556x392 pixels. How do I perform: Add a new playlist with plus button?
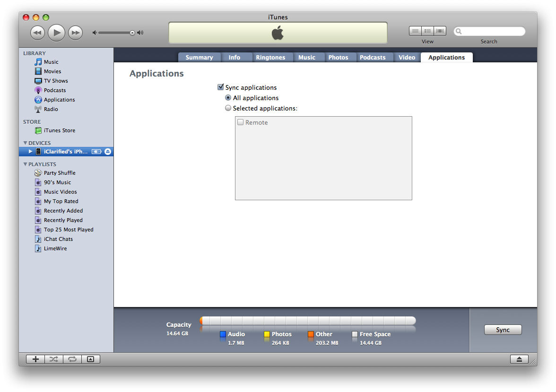pos(35,359)
